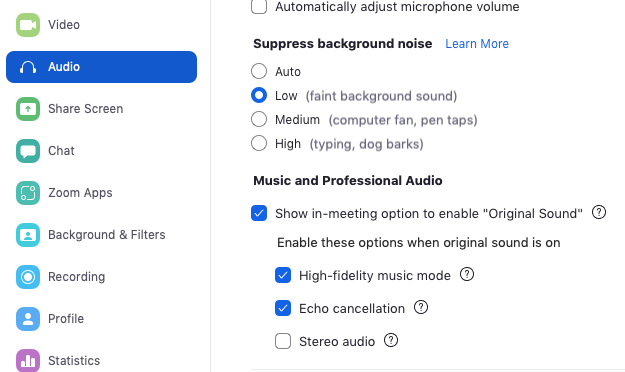This screenshot has height=372, width=625.
Task: Uncheck High-fidelity music mode
Action: pyautogui.click(x=283, y=275)
